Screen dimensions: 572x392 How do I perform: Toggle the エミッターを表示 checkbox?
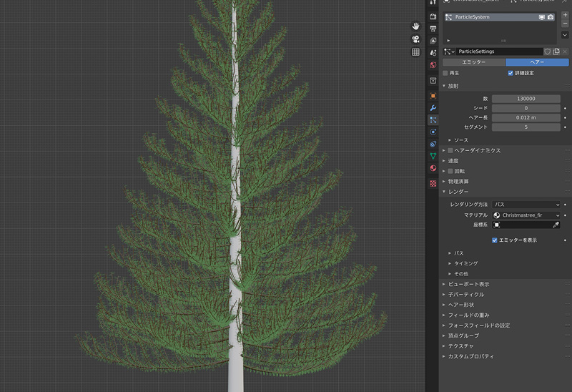click(495, 240)
